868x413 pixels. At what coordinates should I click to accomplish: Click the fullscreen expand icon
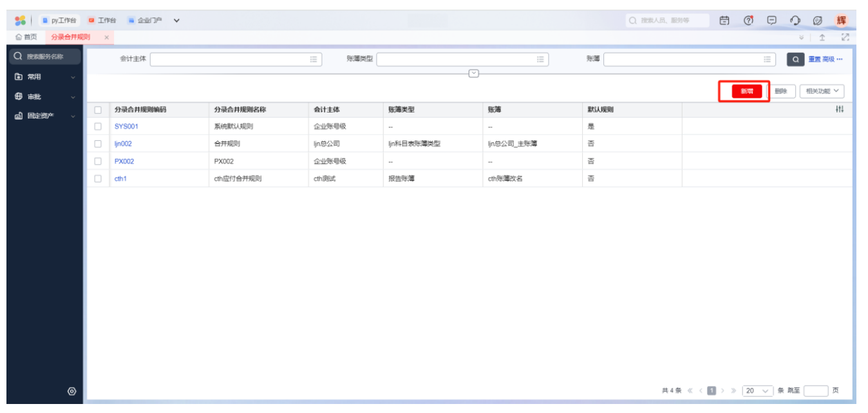846,38
